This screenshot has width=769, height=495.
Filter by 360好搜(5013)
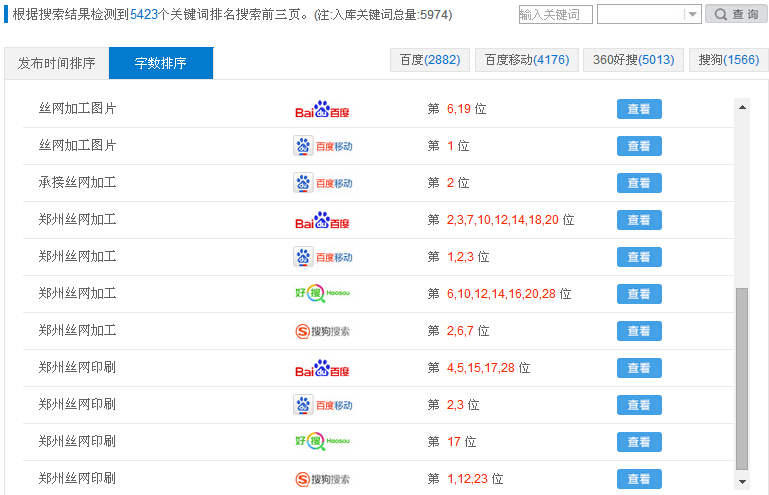coord(633,60)
